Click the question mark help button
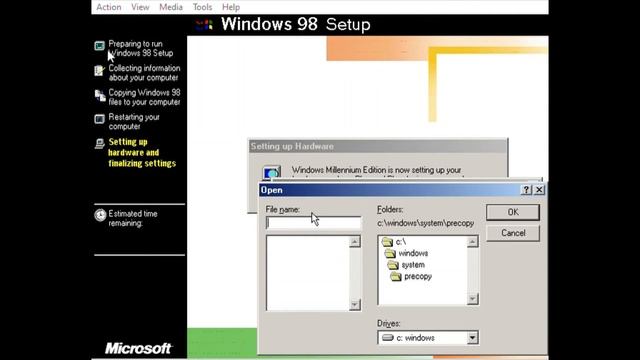This screenshot has height=360, width=640. pyautogui.click(x=526, y=190)
